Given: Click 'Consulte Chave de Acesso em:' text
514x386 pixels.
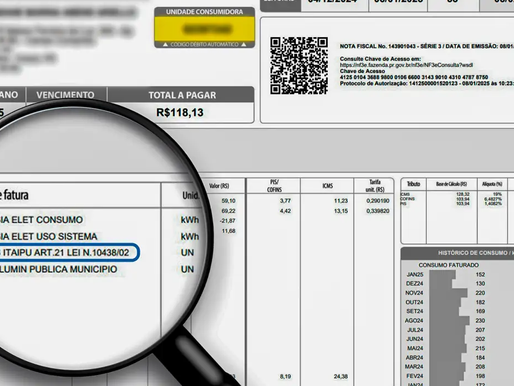Looking at the screenshot, I should pos(380,59).
